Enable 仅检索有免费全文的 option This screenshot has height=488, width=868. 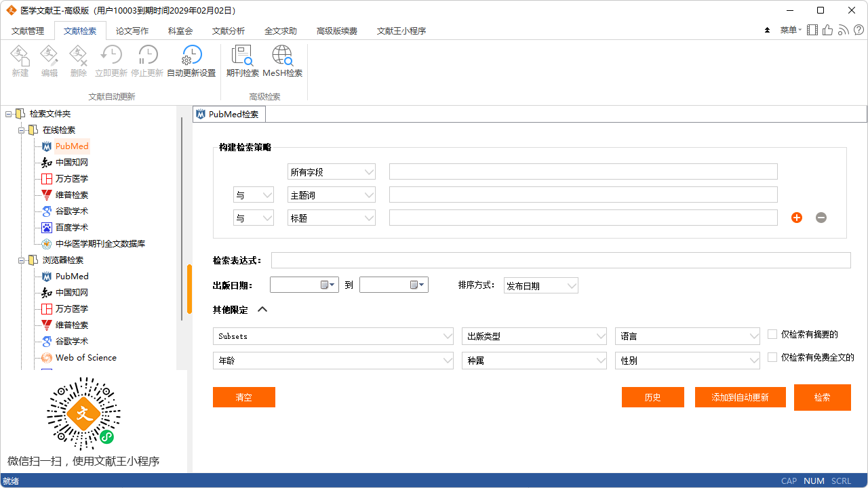point(771,357)
